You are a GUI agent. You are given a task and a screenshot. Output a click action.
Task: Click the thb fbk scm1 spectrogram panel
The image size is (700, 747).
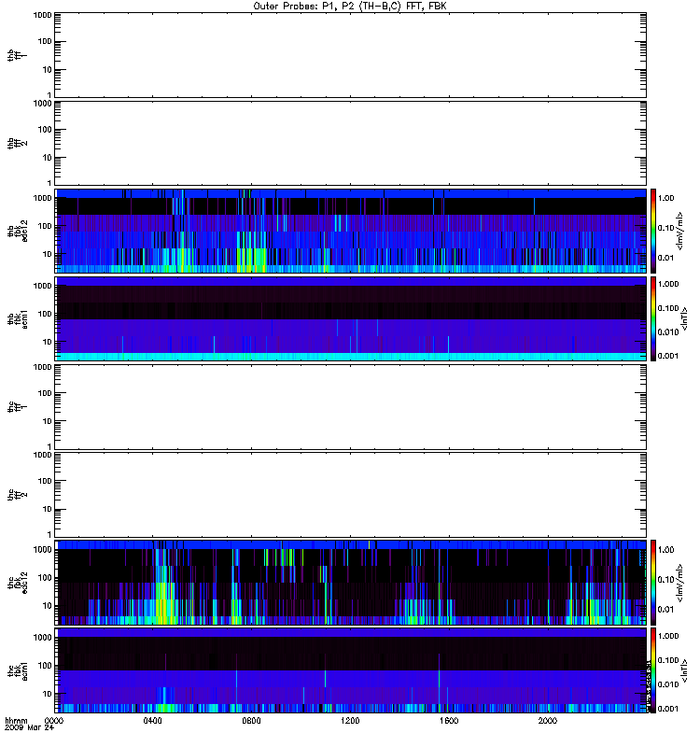click(x=351, y=318)
